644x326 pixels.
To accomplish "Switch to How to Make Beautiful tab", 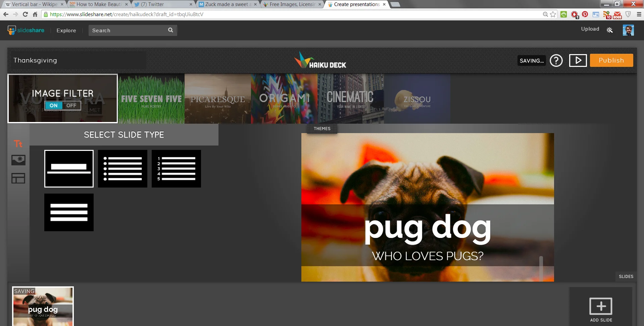I will click(x=98, y=4).
